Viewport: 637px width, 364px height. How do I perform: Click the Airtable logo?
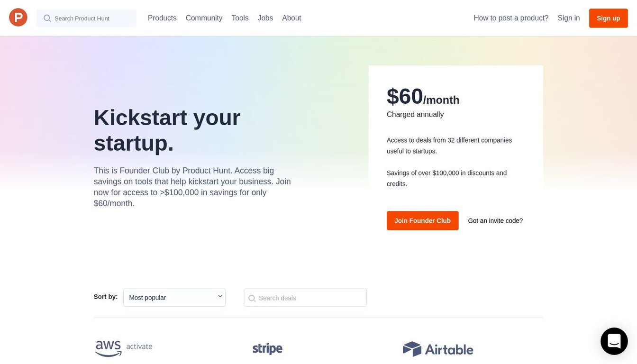(x=438, y=349)
